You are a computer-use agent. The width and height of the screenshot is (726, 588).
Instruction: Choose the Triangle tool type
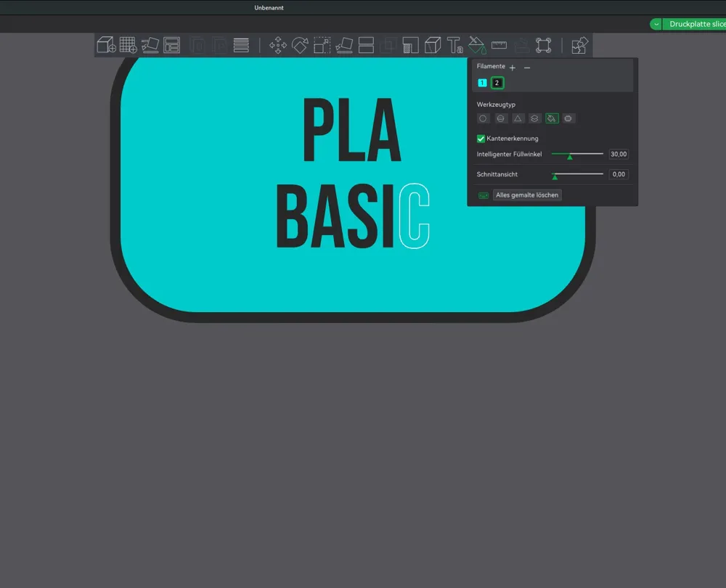(518, 118)
